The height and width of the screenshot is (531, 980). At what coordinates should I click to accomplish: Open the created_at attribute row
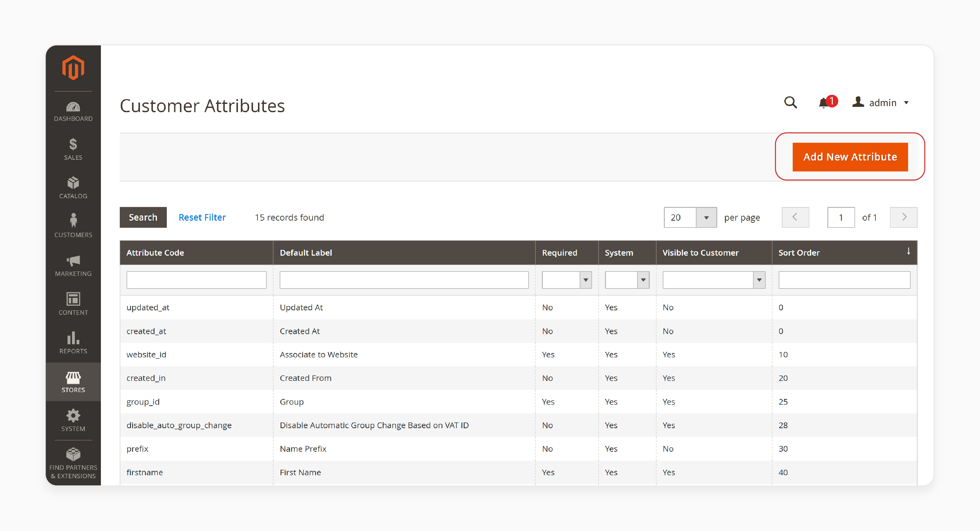[518, 331]
